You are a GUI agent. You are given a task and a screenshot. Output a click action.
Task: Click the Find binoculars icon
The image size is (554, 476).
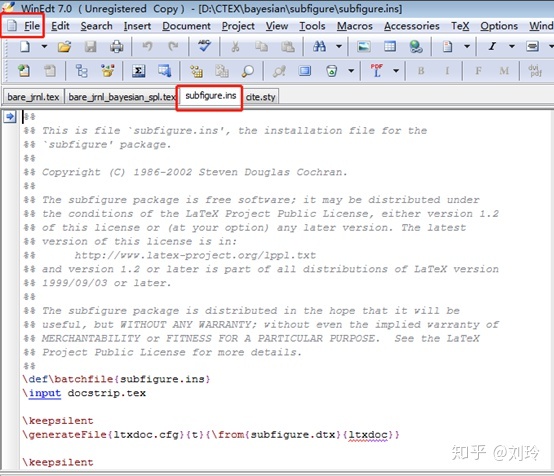[319, 46]
